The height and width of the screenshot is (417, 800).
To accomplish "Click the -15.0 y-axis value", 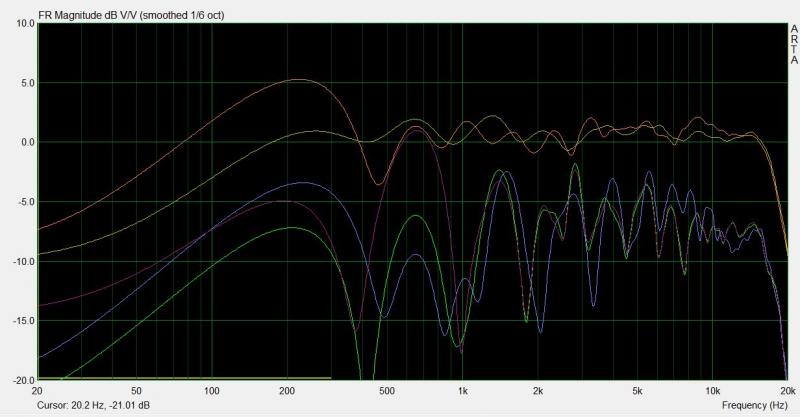I will (x=26, y=321).
